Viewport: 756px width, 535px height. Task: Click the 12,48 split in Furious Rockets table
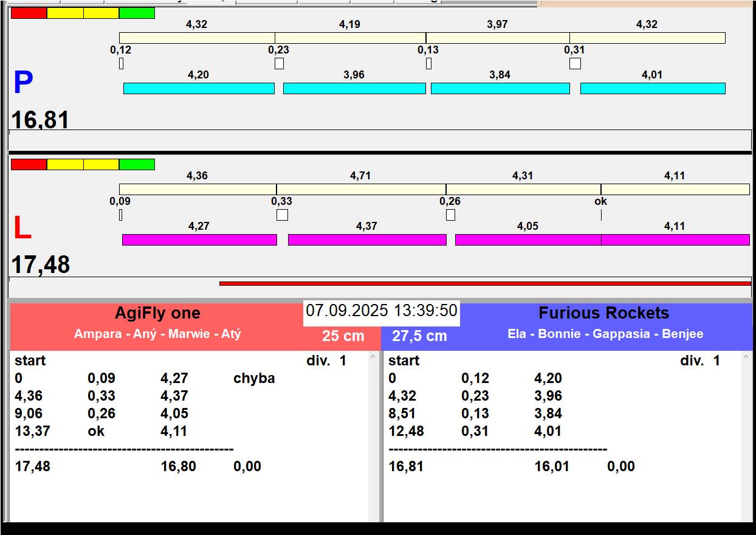coord(406,431)
